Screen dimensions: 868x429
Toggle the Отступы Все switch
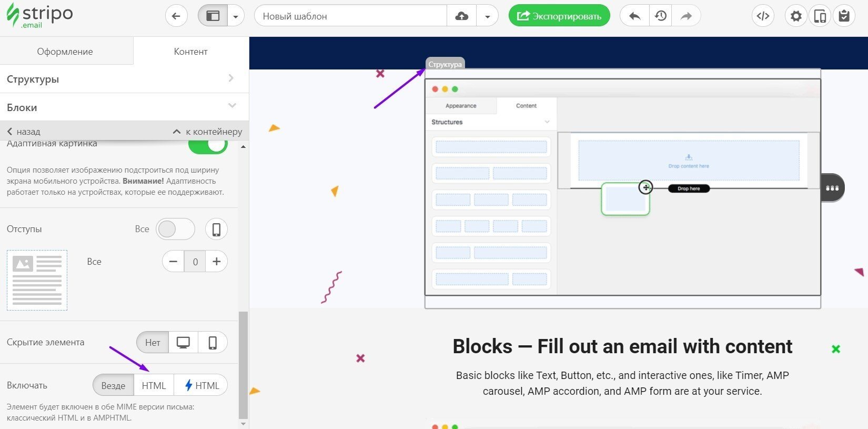click(175, 229)
